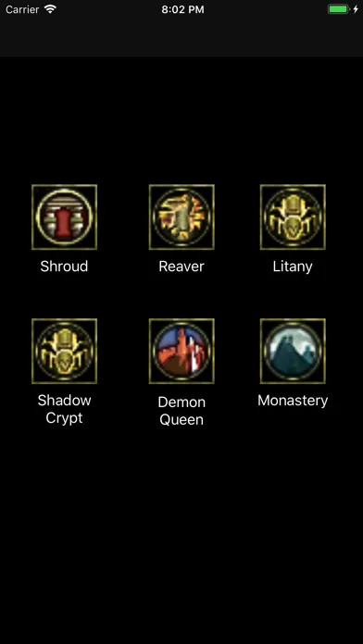Click the empty gray navigation bar
The height and width of the screenshot is (644, 363).
181,38
